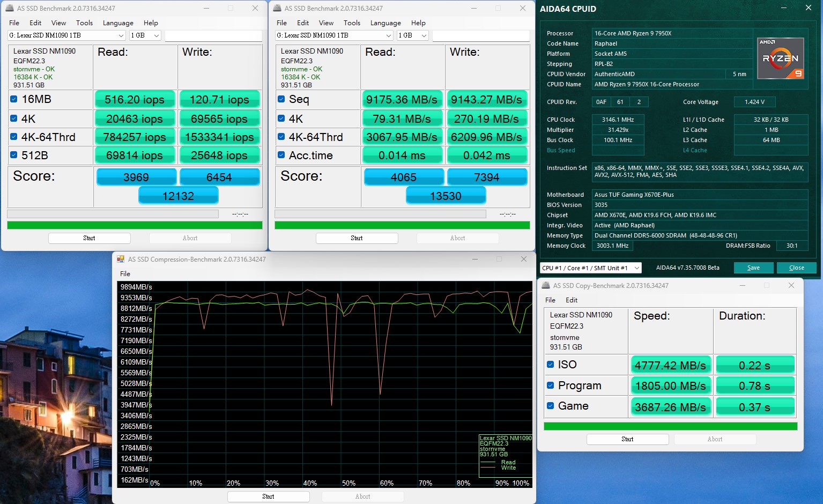
Task: Click Close button in AIDA64 CPUID
Action: [x=796, y=268]
